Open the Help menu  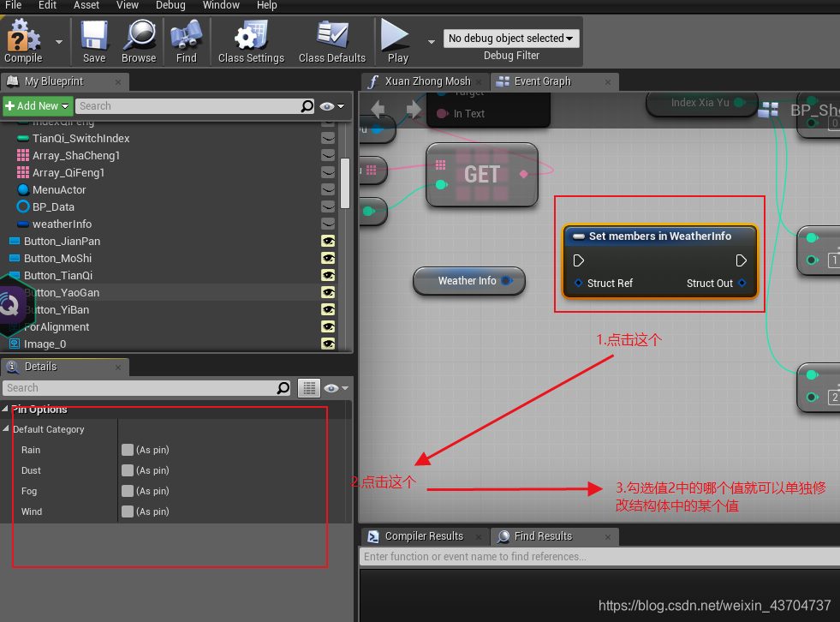(267, 5)
